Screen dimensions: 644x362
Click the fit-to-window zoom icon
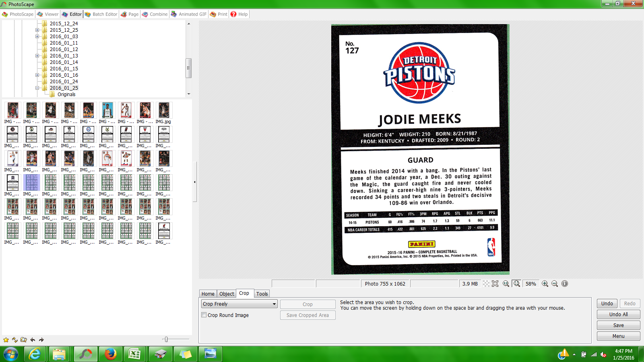[517, 284]
